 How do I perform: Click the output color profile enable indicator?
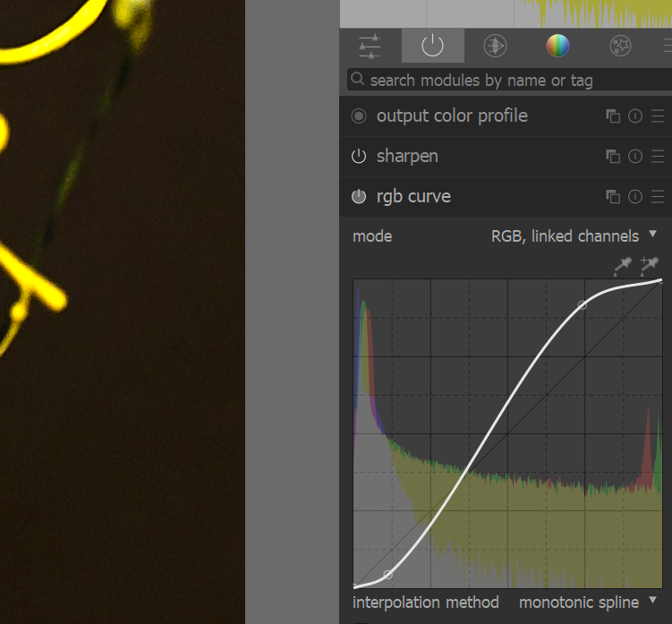pos(359,116)
